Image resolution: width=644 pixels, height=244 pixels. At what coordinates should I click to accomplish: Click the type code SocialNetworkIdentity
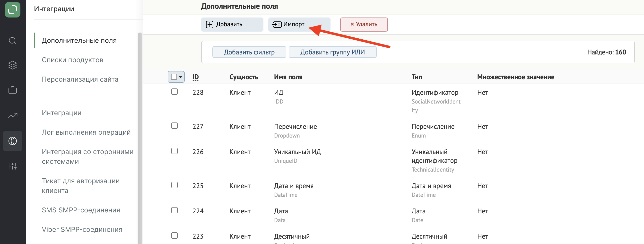tap(436, 106)
